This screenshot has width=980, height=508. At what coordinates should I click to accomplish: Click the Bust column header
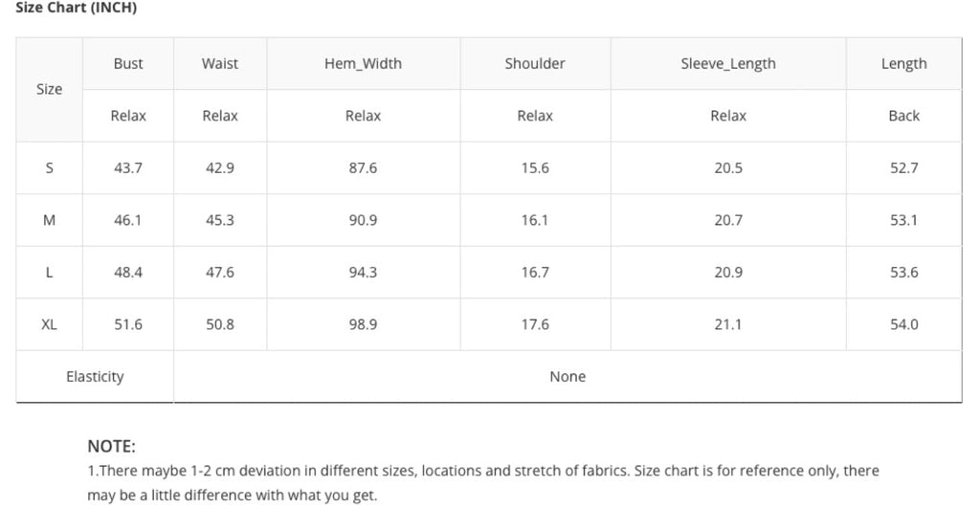tap(128, 64)
